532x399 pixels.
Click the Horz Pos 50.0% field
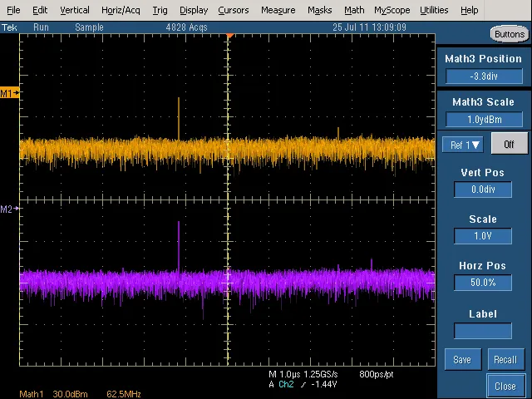coord(483,283)
